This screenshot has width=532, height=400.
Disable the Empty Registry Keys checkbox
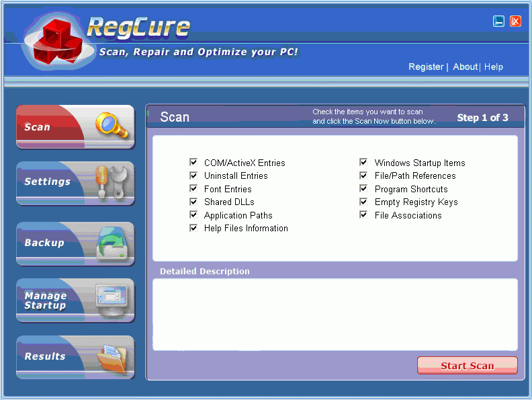pos(363,202)
